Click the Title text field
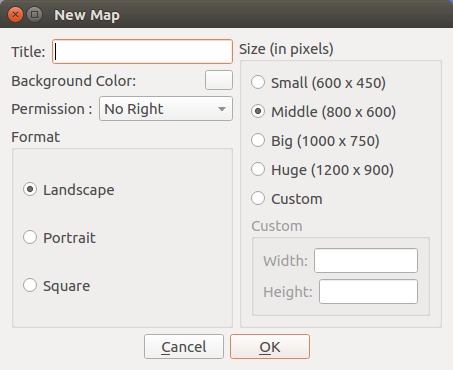Viewport: 453px width, 370px height. click(x=142, y=52)
